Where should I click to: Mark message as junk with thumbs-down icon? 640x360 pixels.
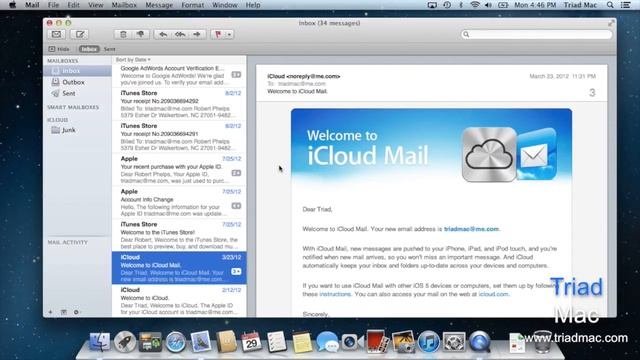click(x=140, y=34)
